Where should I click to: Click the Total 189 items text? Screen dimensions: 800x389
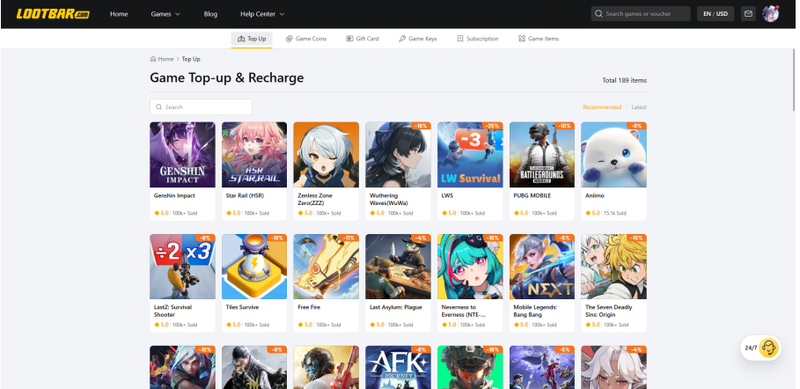[x=624, y=81]
